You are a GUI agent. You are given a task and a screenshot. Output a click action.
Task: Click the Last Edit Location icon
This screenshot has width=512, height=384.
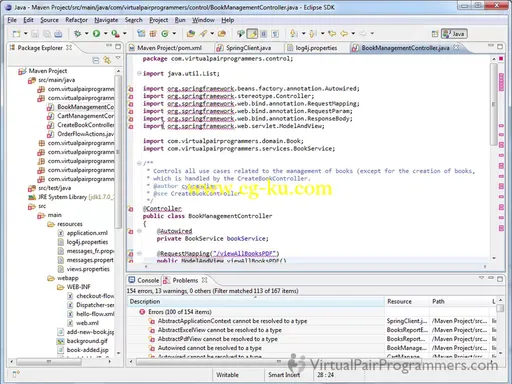click(332, 33)
